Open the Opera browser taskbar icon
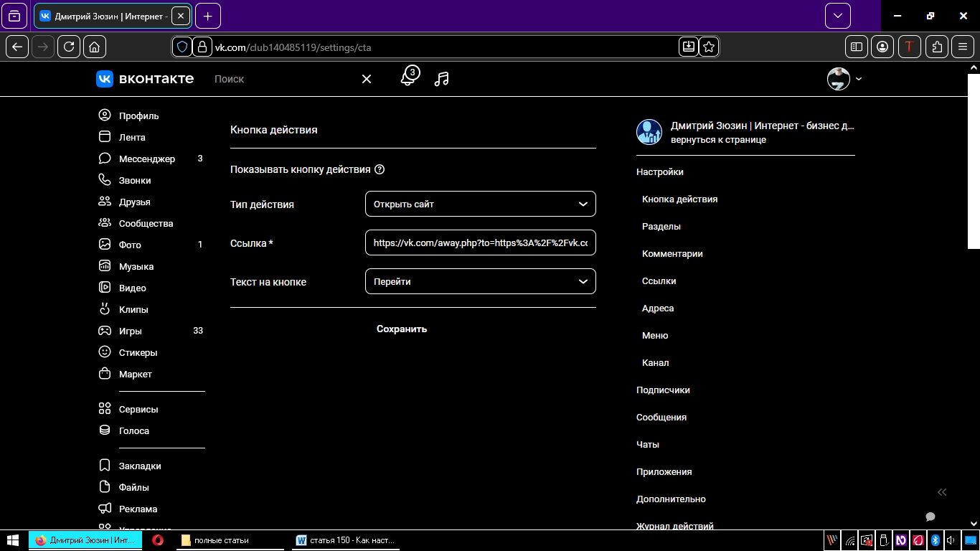 pos(158,540)
